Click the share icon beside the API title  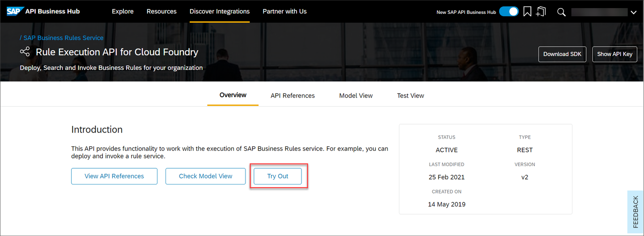25,52
